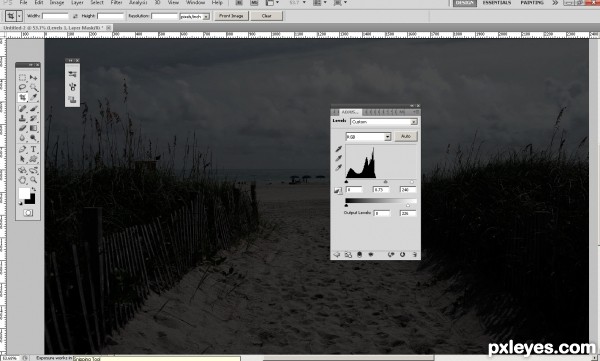600x361 pixels.
Task: Select the Rectangular Marquee tool
Action: 23,78
